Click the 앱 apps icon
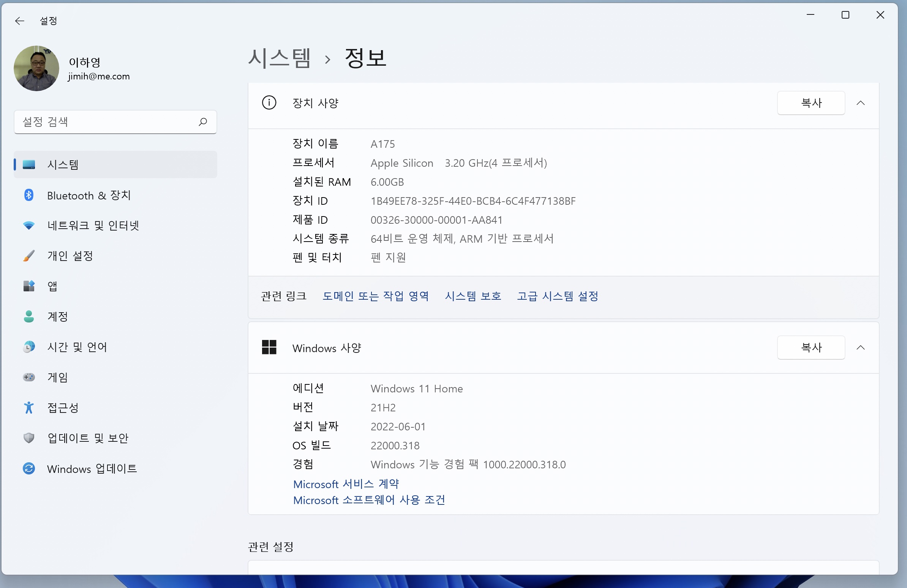 [29, 286]
